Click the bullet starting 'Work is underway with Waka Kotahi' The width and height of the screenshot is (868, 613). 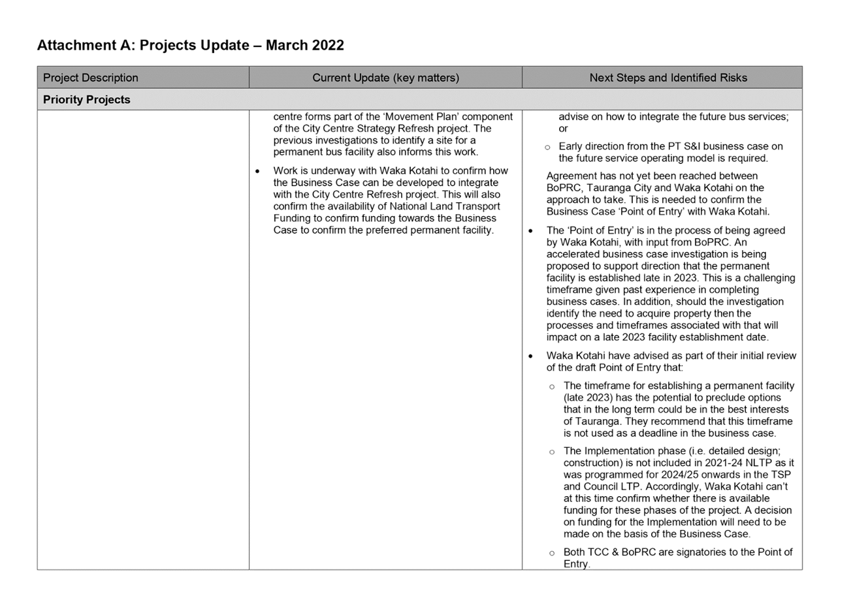(x=390, y=200)
